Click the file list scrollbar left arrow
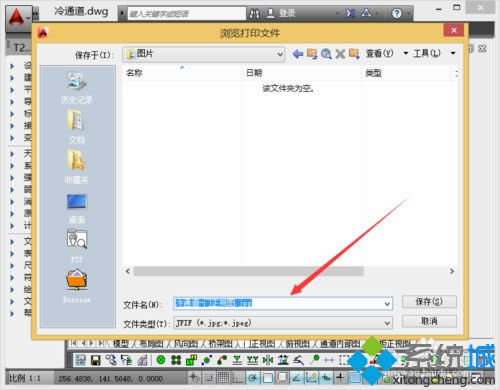The image size is (500, 390). (128, 271)
